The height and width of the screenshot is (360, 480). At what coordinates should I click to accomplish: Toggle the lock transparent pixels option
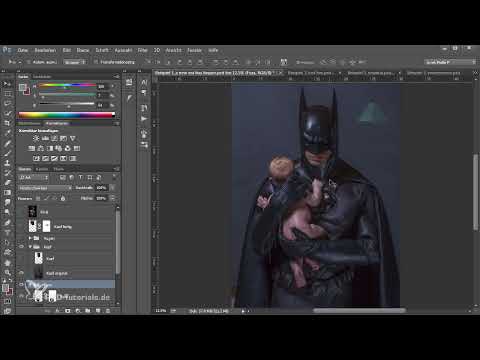(x=38, y=198)
